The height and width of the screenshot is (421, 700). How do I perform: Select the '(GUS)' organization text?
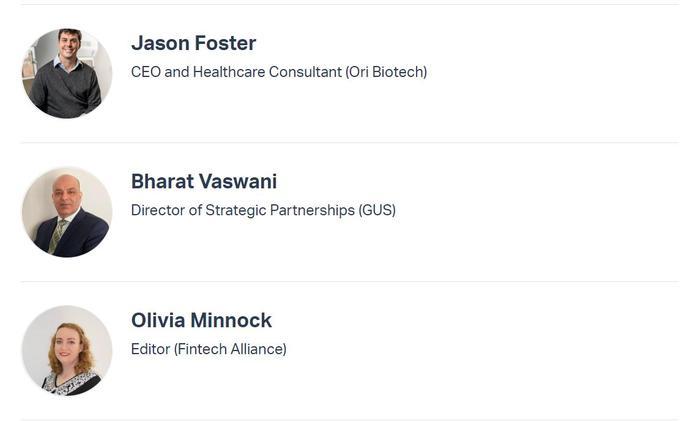(377, 210)
